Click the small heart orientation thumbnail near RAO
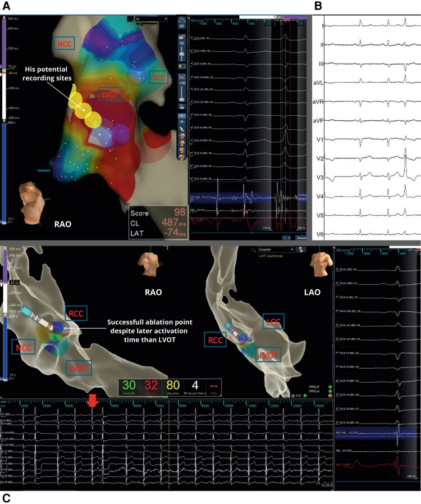Viewport: 421px width, 504px height. click(31, 202)
